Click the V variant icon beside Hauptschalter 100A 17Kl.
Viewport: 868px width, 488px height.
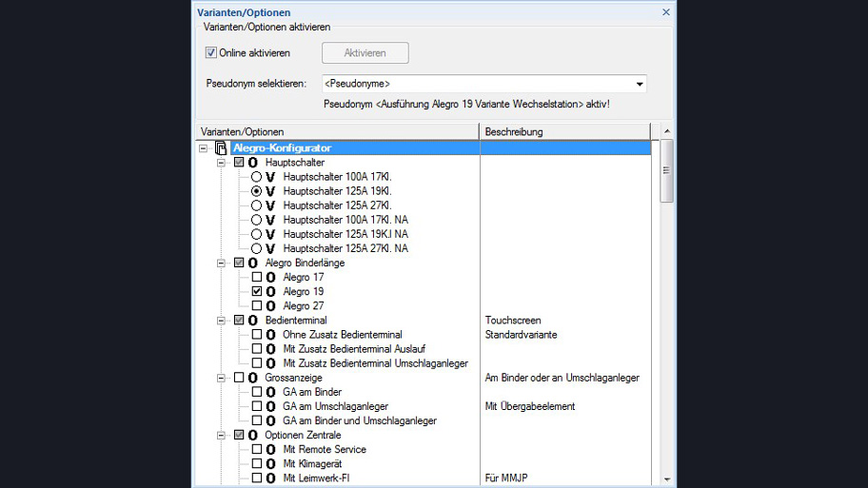point(271,177)
